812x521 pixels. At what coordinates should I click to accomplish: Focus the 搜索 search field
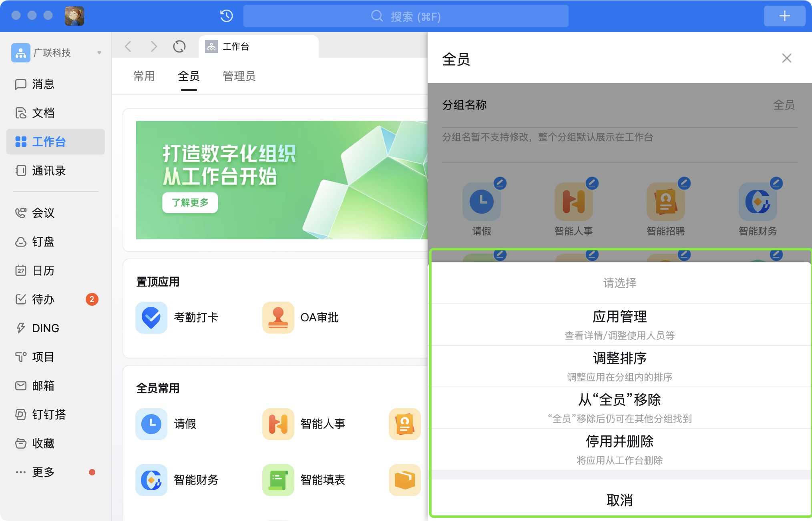(406, 16)
